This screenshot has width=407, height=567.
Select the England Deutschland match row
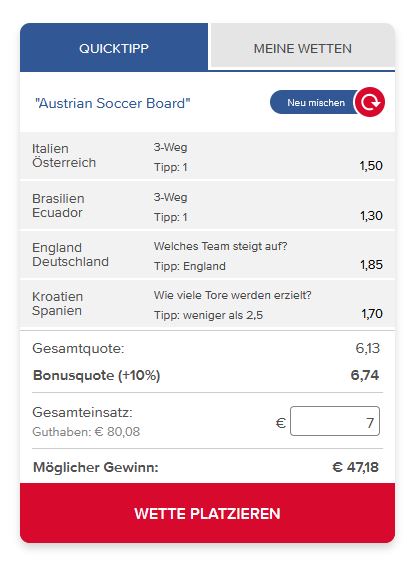tap(207, 255)
